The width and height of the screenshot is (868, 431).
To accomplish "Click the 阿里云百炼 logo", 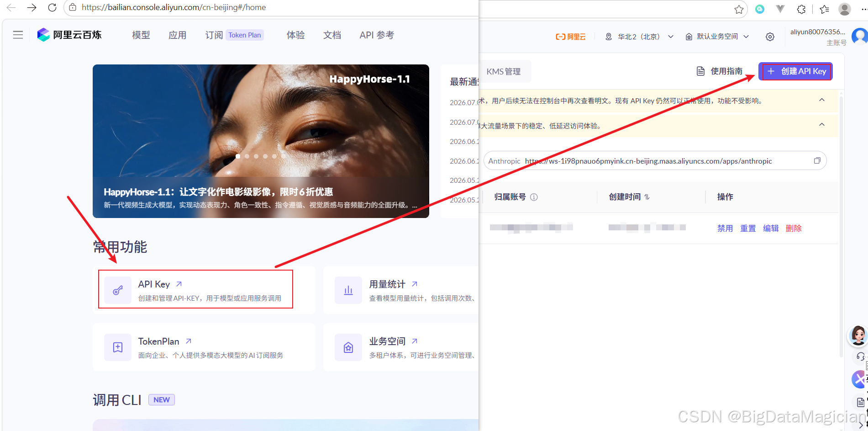I will (69, 35).
